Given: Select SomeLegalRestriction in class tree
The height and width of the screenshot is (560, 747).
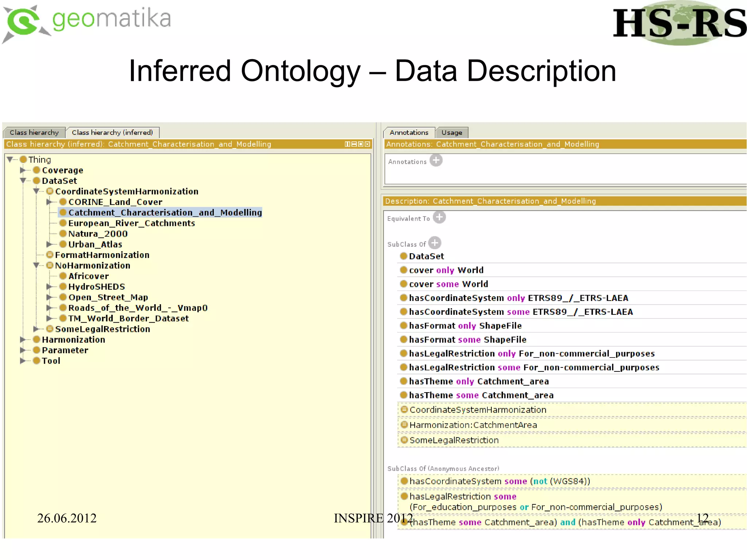Looking at the screenshot, I should click(x=98, y=329).
